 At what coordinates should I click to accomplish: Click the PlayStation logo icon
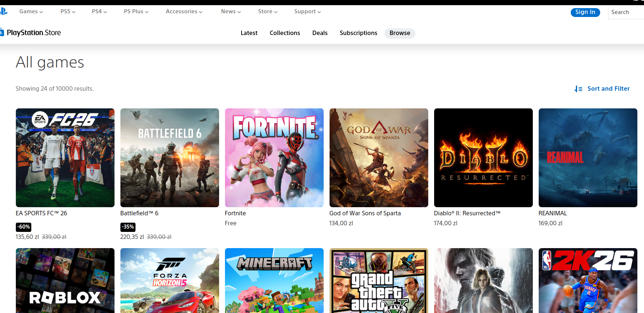(x=3, y=11)
